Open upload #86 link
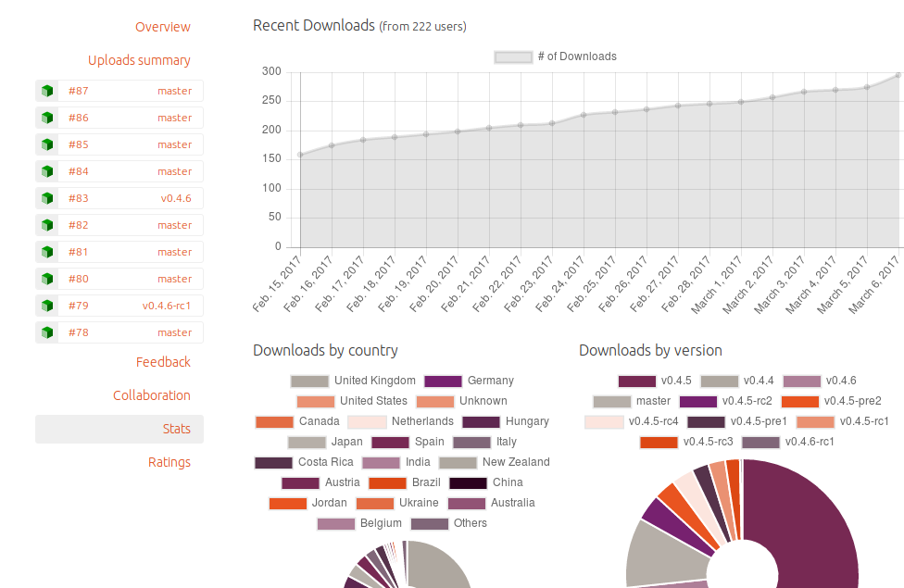 [79, 118]
